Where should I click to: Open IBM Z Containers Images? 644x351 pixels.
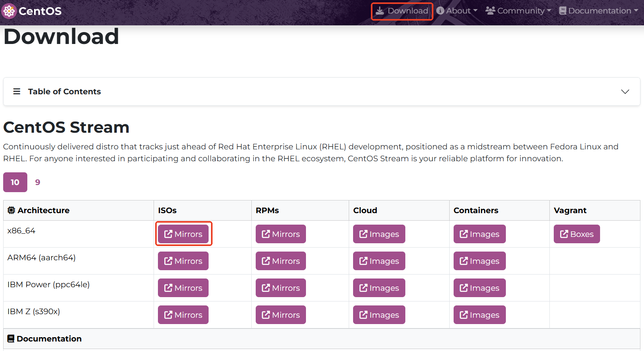[480, 315]
